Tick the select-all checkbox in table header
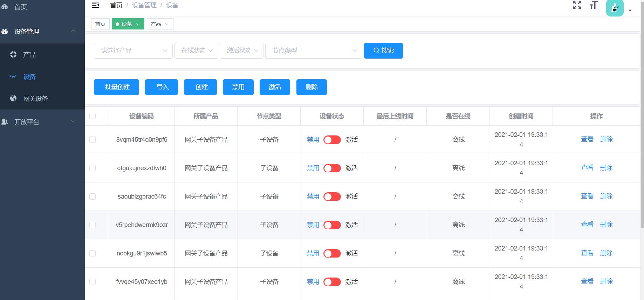This screenshot has height=300, width=644. tap(93, 116)
